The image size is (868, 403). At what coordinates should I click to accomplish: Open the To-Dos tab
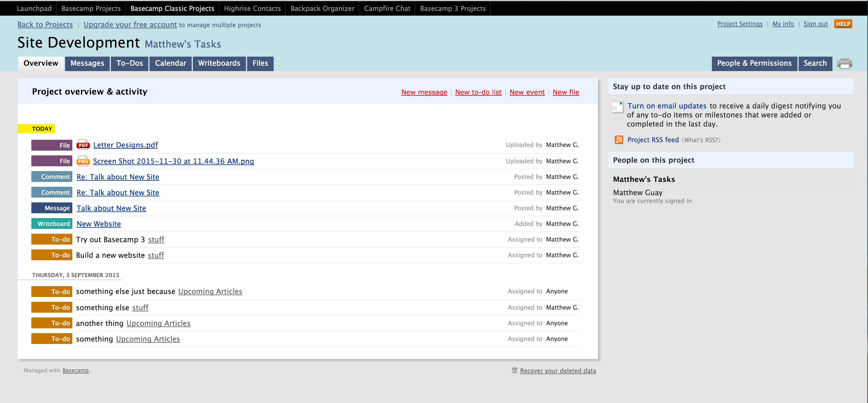tap(129, 63)
